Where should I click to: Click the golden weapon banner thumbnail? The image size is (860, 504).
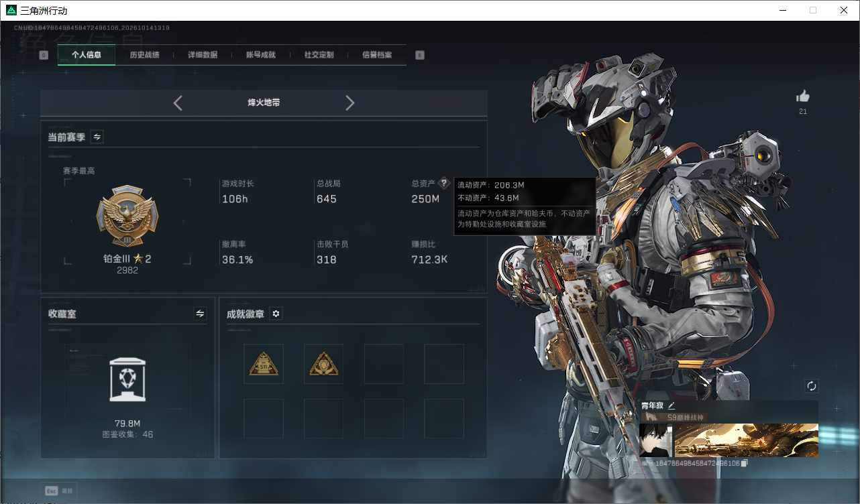746,440
